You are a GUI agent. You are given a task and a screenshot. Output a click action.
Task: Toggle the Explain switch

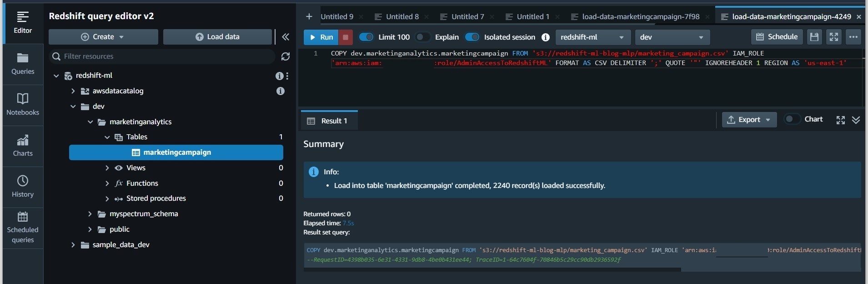tap(423, 37)
